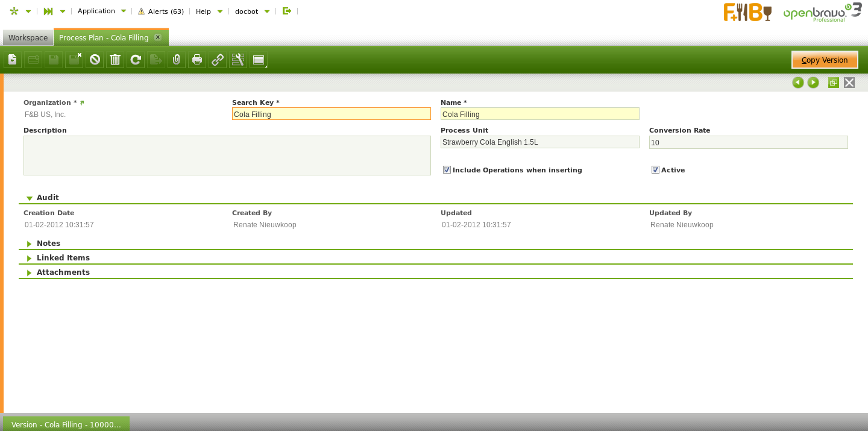868x431 pixels.
Task: Expand the Notes section
Action: click(x=30, y=244)
